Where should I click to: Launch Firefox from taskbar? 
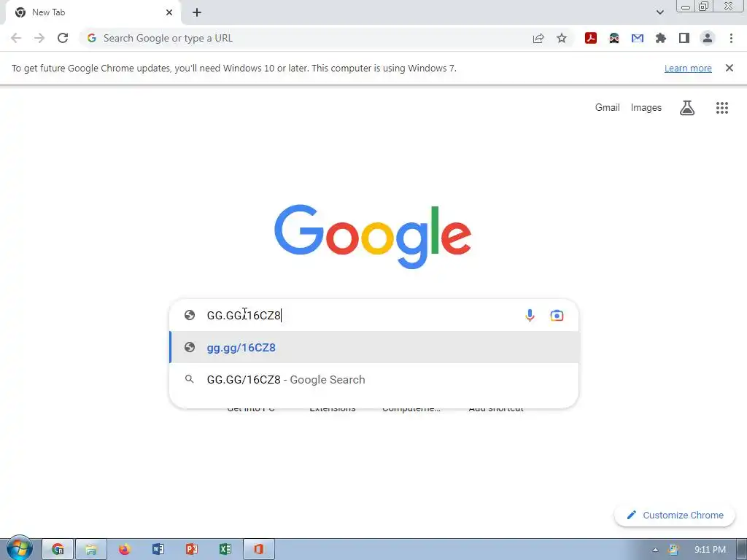click(x=124, y=549)
